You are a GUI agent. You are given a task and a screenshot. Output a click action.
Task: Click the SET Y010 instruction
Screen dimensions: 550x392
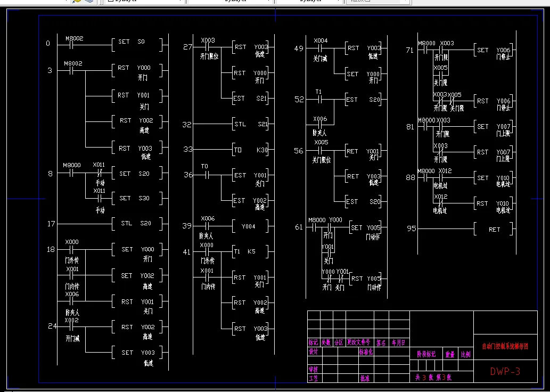tap(494, 178)
